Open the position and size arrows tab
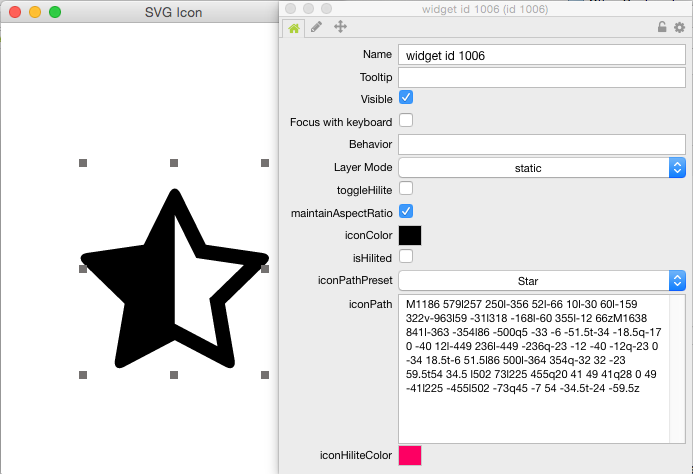Viewport: 693px width, 474px height. pyautogui.click(x=340, y=27)
